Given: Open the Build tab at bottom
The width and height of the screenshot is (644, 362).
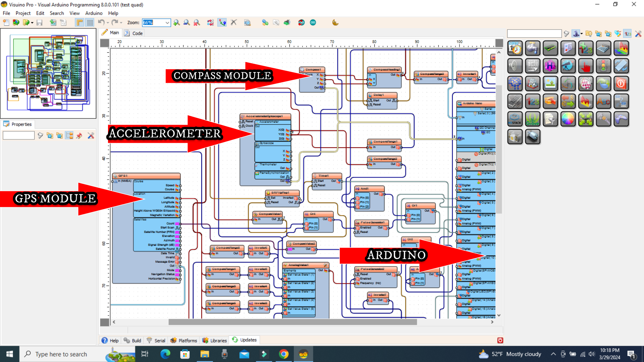Looking at the screenshot, I should [x=132, y=340].
